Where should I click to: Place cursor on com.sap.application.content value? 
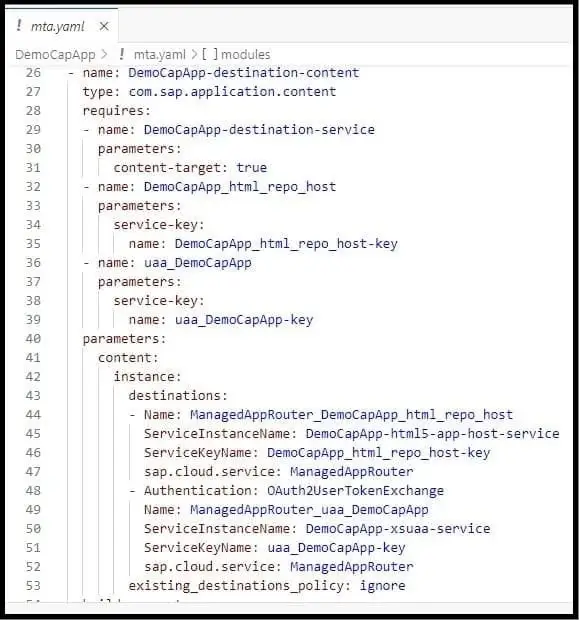tap(233, 92)
